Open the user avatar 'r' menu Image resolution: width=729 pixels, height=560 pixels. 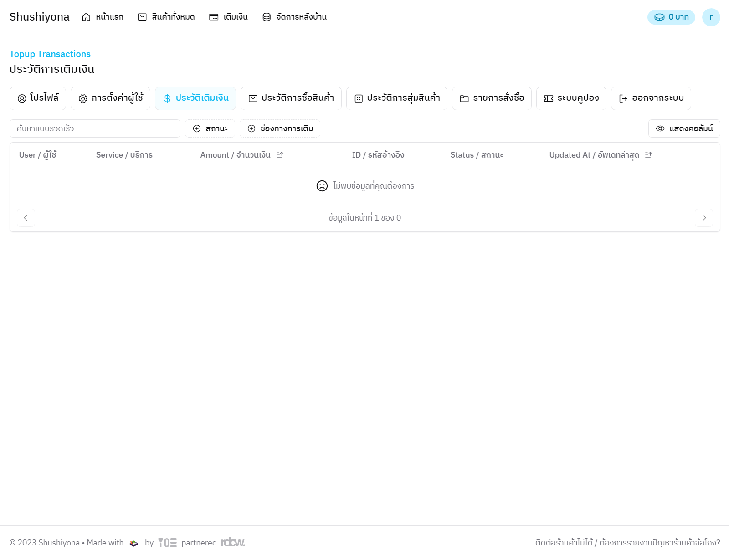tap(711, 17)
